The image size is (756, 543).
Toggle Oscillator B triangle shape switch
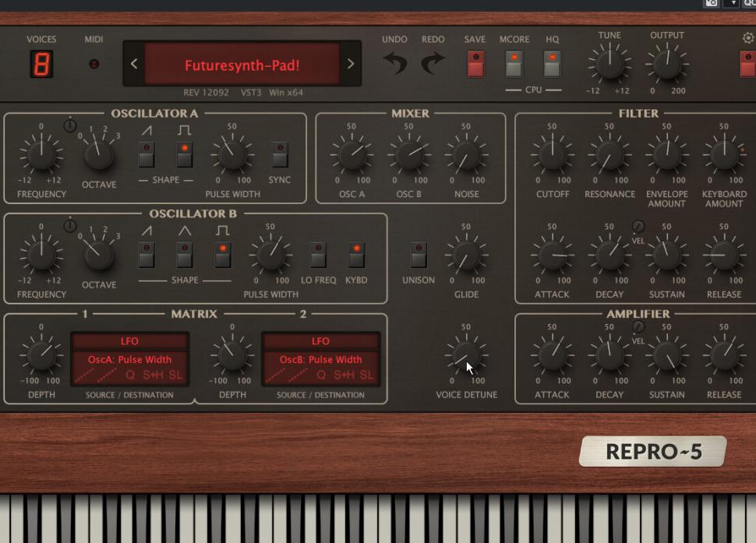tap(185, 255)
